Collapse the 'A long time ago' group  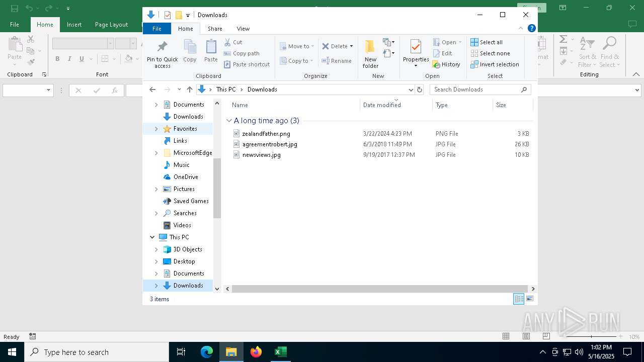(x=229, y=121)
